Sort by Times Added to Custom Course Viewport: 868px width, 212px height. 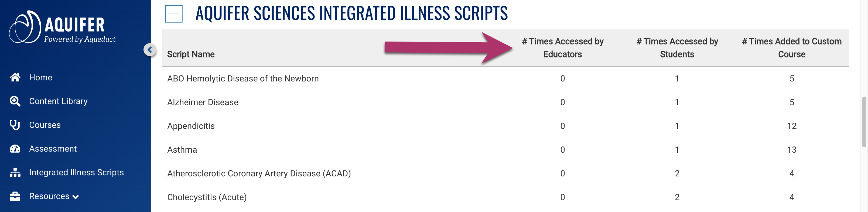point(791,48)
